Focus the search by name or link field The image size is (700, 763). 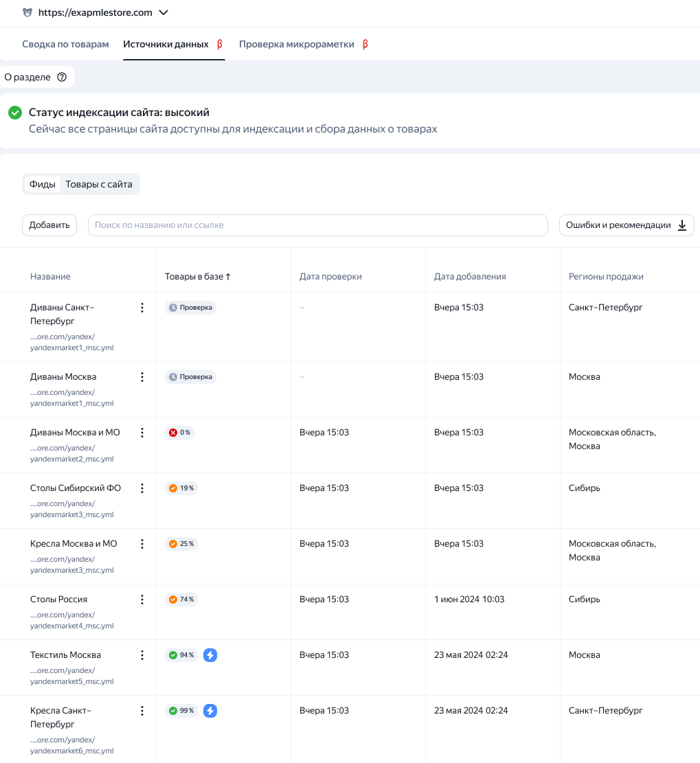[318, 225]
